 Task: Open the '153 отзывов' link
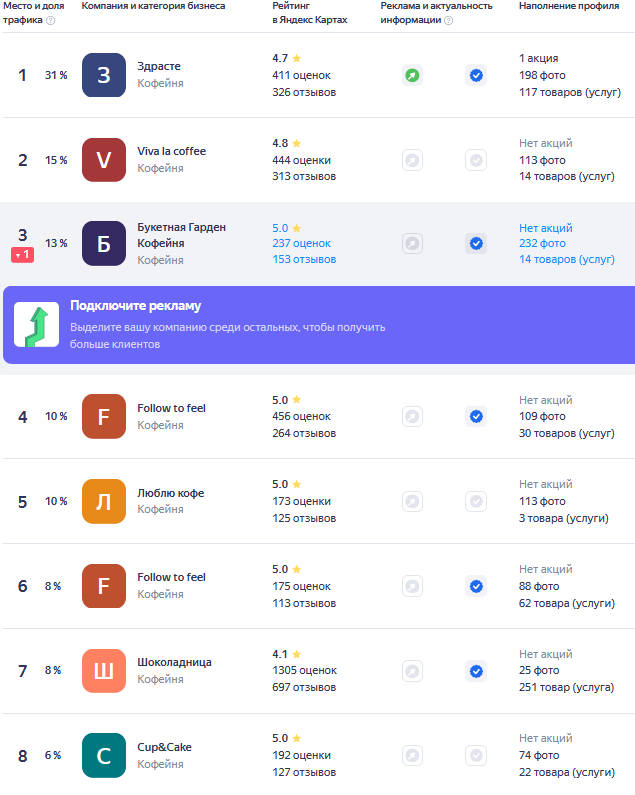click(x=304, y=260)
